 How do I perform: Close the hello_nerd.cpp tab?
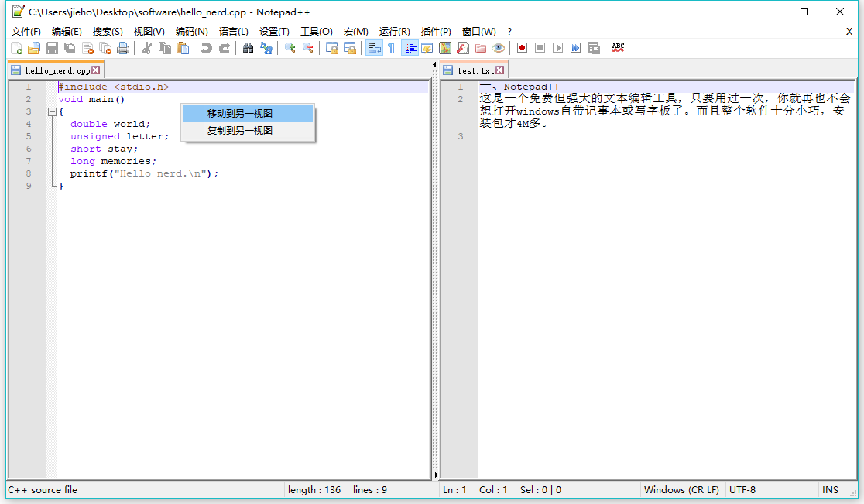click(x=96, y=68)
